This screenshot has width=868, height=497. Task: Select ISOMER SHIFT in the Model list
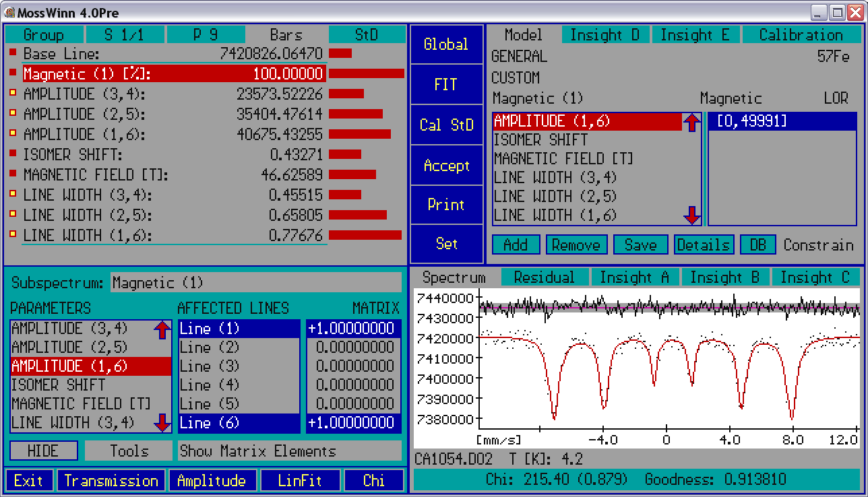[x=587, y=140]
